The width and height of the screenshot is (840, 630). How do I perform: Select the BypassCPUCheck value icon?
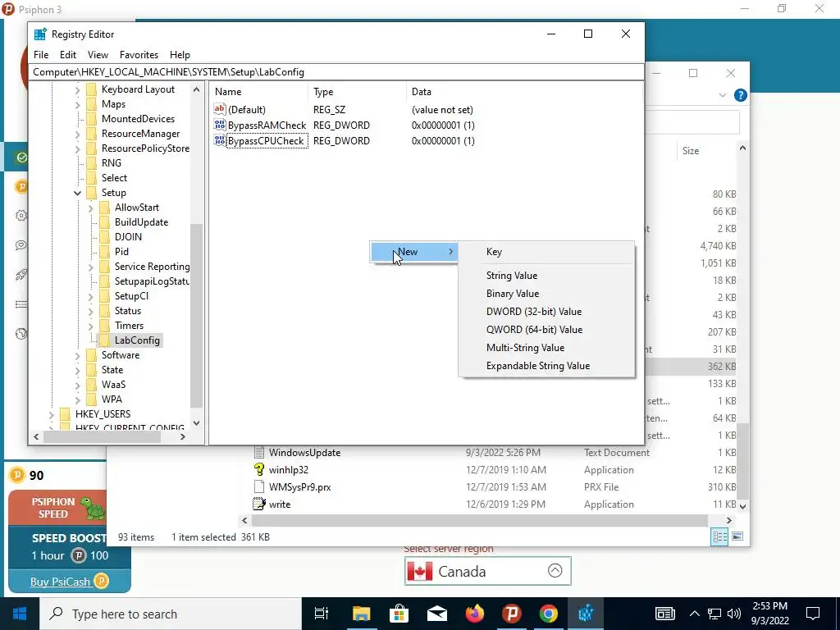pyautogui.click(x=220, y=141)
